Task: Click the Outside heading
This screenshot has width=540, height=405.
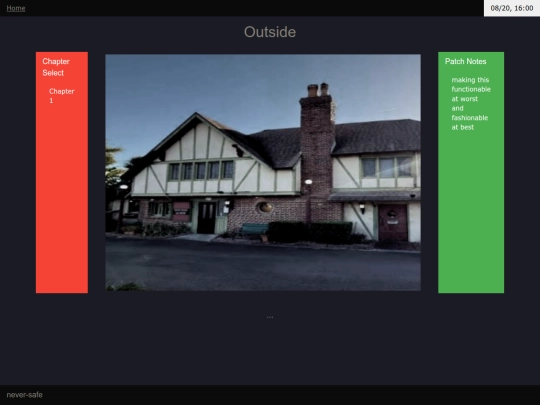Action: pos(270,32)
